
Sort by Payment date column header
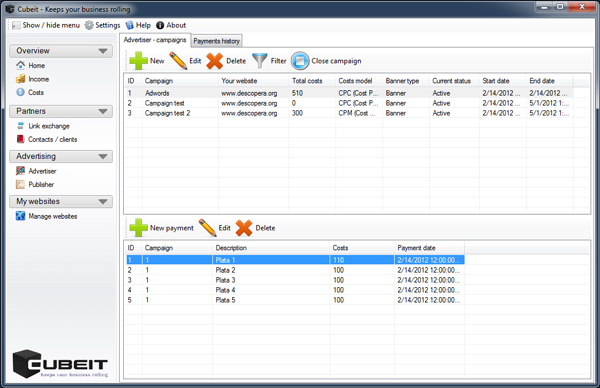429,248
